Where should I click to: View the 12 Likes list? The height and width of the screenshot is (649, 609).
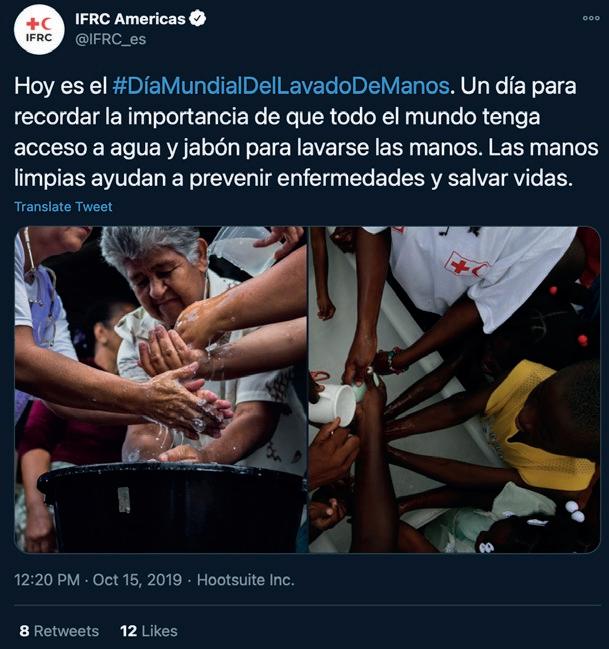149,631
